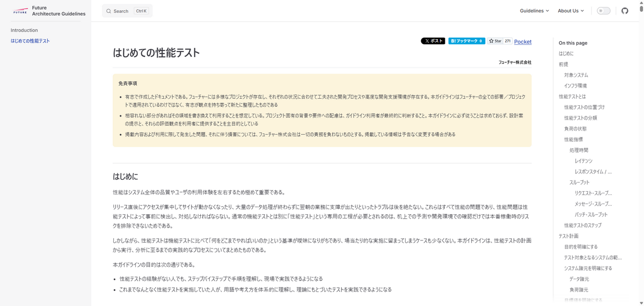This screenshot has width=644, height=306.
Task: Share page with the X ポスト button
Action: [x=433, y=41]
